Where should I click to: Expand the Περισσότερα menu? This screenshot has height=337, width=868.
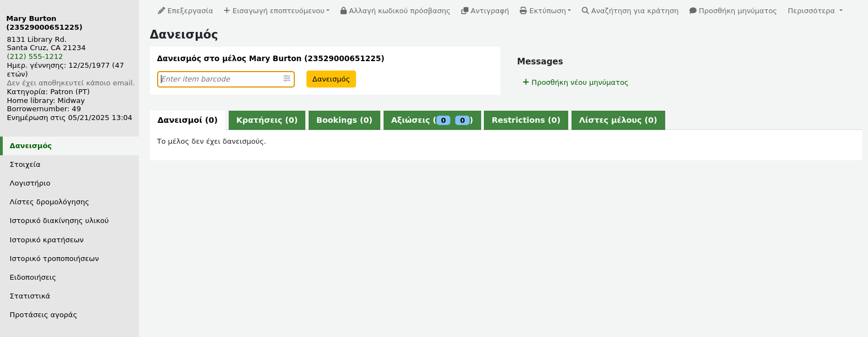pyautogui.click(x=815, y=11)
